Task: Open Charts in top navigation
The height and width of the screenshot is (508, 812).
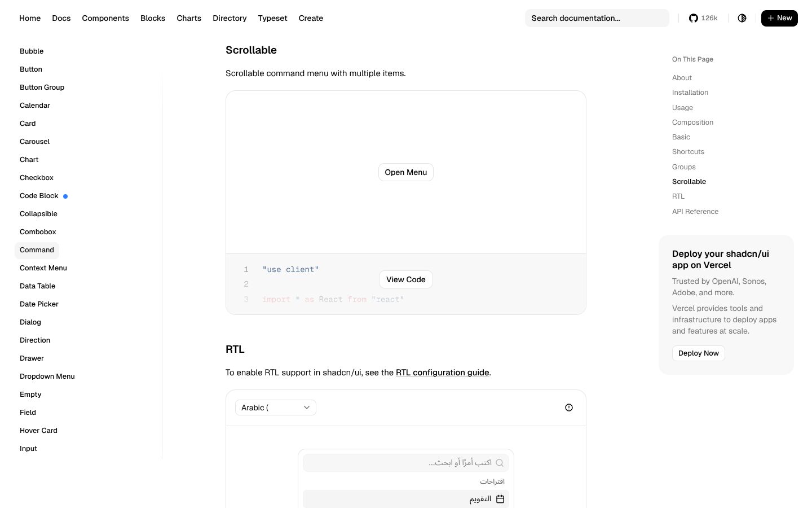Action: point(189,18)
